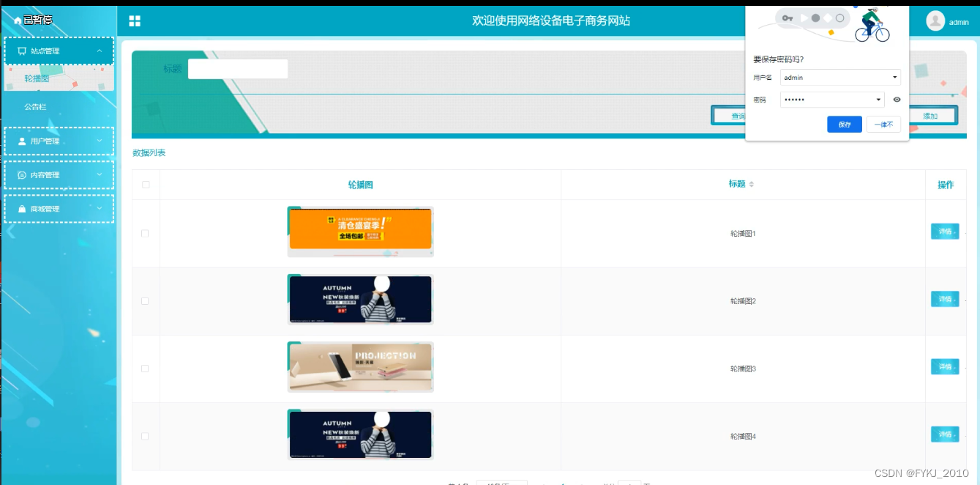Click 保存 to save the password
Image resolution: width=980 pixels, height=485 pixels.
845,125
